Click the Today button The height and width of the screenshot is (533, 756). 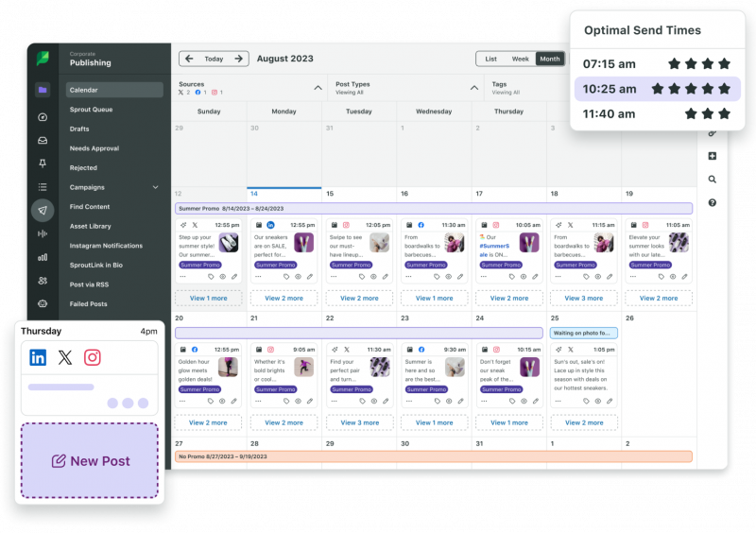214,59
